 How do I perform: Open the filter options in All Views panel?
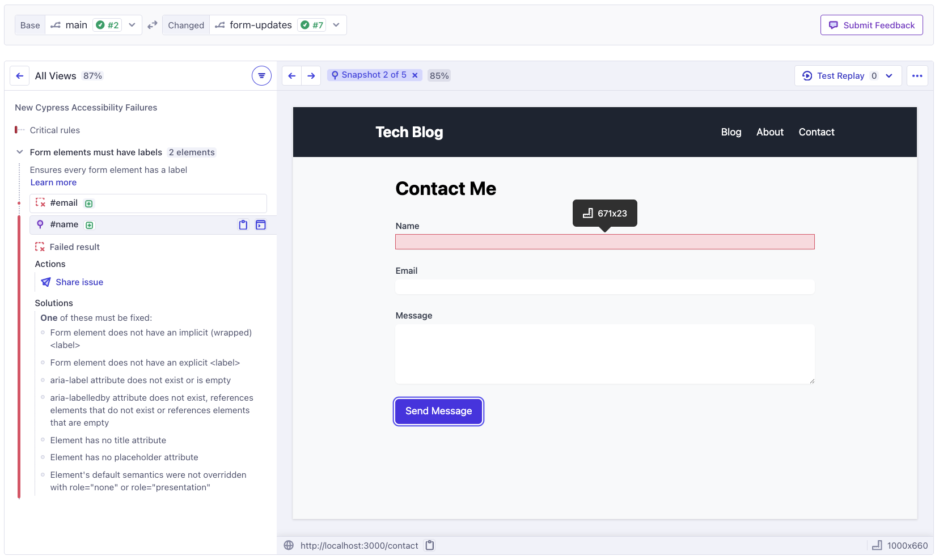(261, 75)
